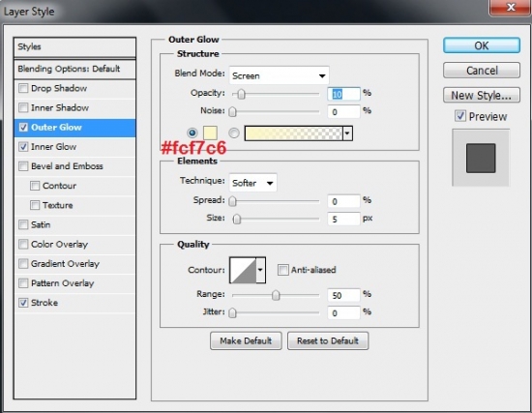Expand the gradient picker arrow
Screen dimensions: 532x413
tap(347, 133)
